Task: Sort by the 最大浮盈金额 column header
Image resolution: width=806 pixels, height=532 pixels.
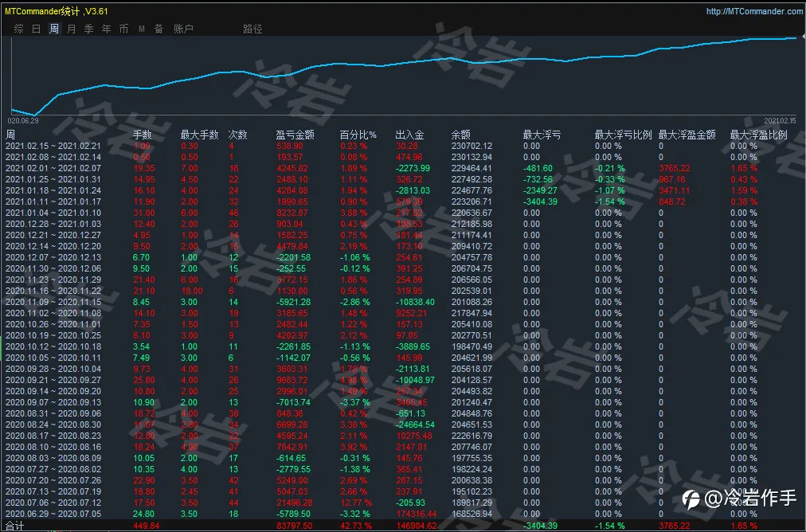Action: (687, 135)
